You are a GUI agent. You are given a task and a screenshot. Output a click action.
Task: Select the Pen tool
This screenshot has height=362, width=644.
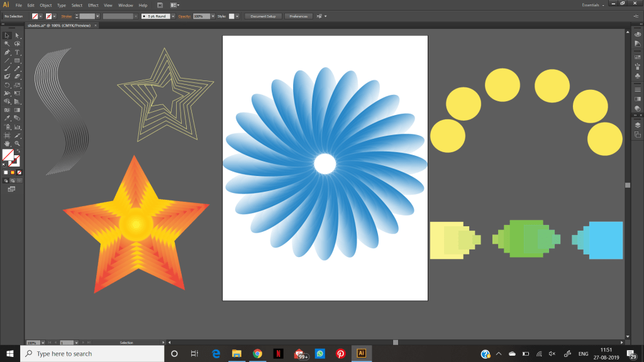click(7, 52)
